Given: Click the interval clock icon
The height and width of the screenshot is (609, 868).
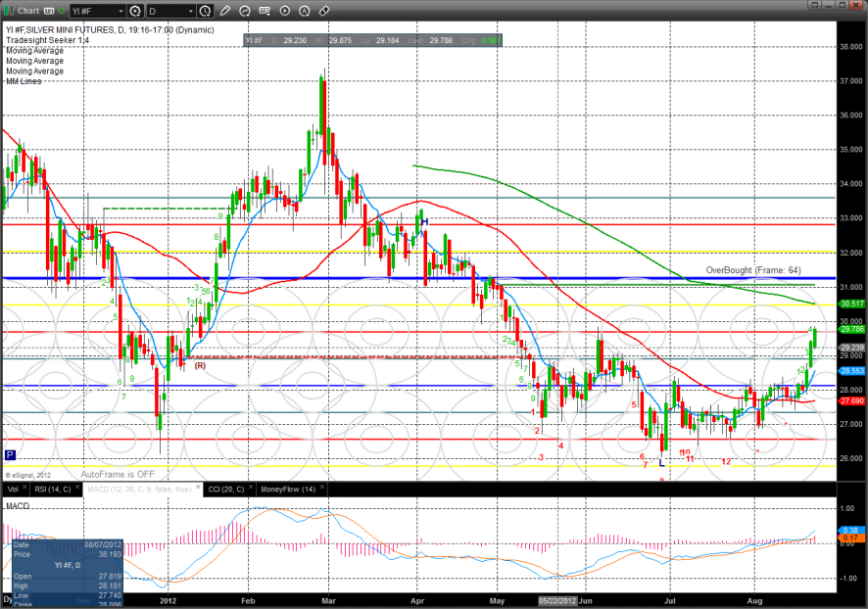Looking at the screenshot, I should pyautogui.click(x=204, y=11).
